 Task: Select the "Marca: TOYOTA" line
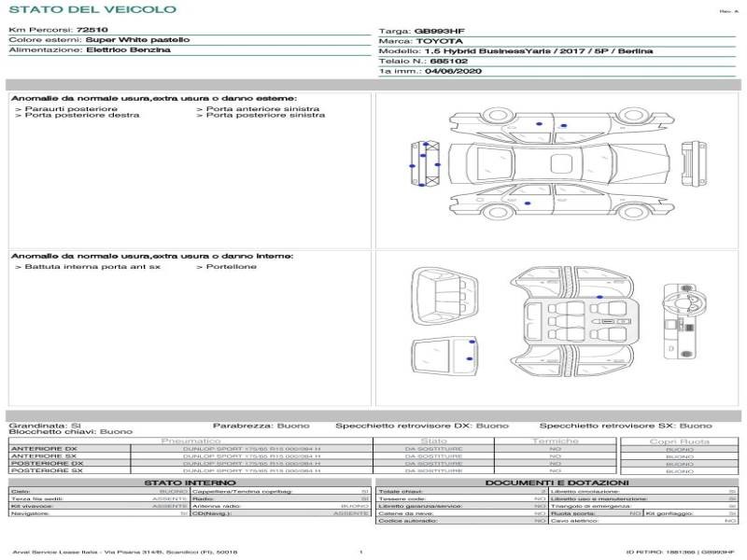421,41
